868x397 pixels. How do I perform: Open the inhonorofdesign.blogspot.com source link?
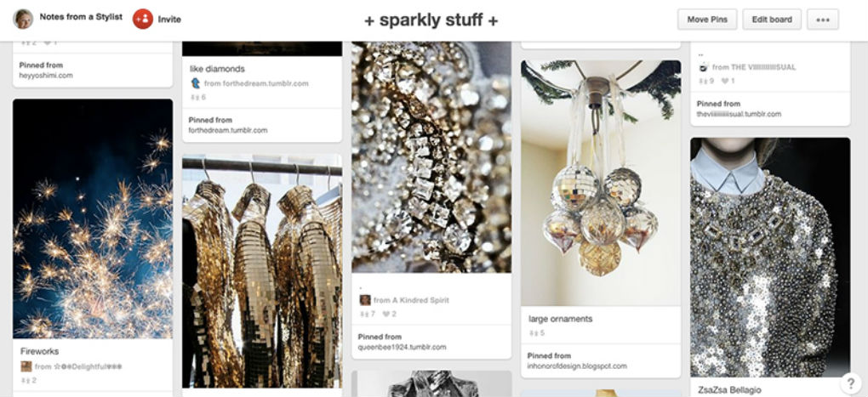[577, 366]
